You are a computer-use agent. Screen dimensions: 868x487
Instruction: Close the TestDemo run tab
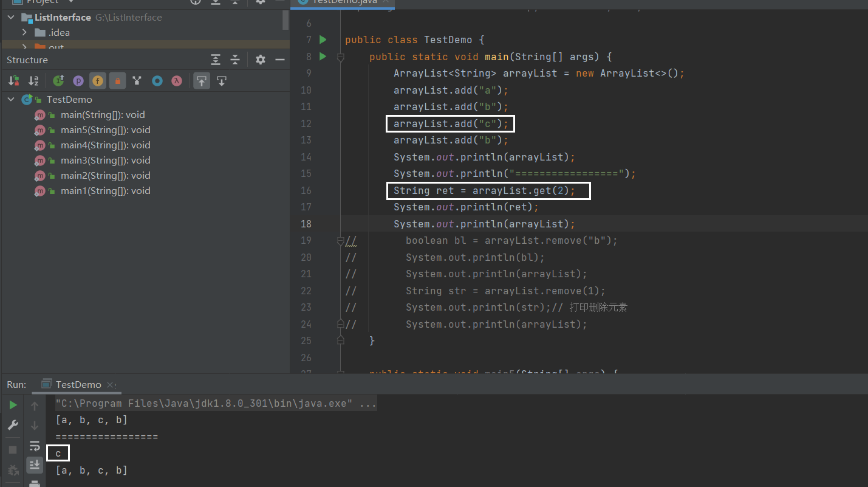pos(111,385)
